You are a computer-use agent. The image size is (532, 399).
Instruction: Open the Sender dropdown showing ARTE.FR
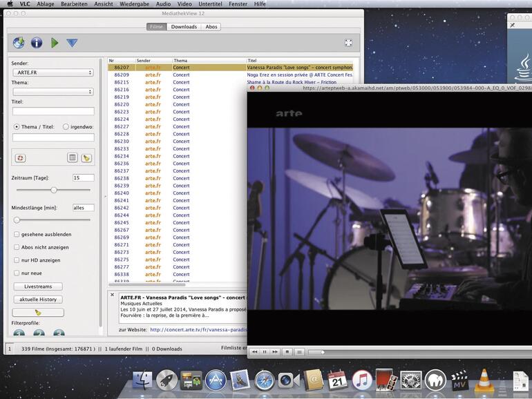click(x=53, y=72)
